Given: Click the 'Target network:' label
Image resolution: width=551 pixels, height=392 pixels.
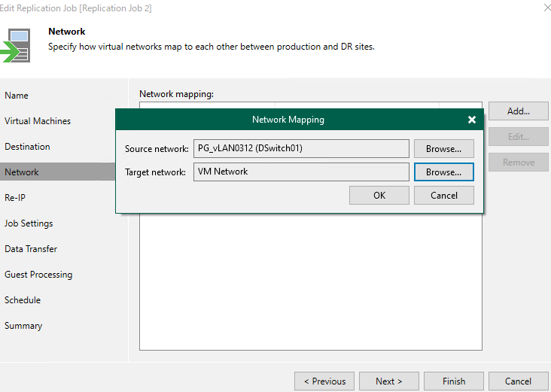Looking at the screenshot, I should coord(155,172).
